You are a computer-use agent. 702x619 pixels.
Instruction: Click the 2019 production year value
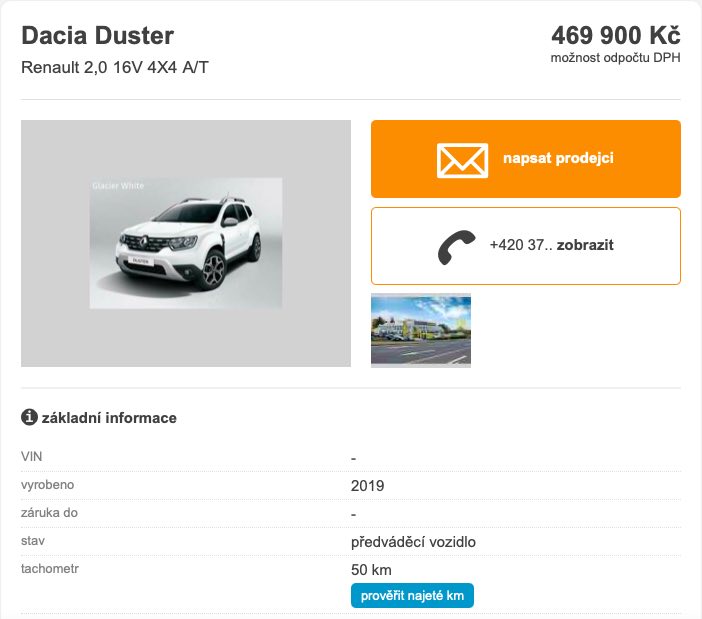pos(367,486)
